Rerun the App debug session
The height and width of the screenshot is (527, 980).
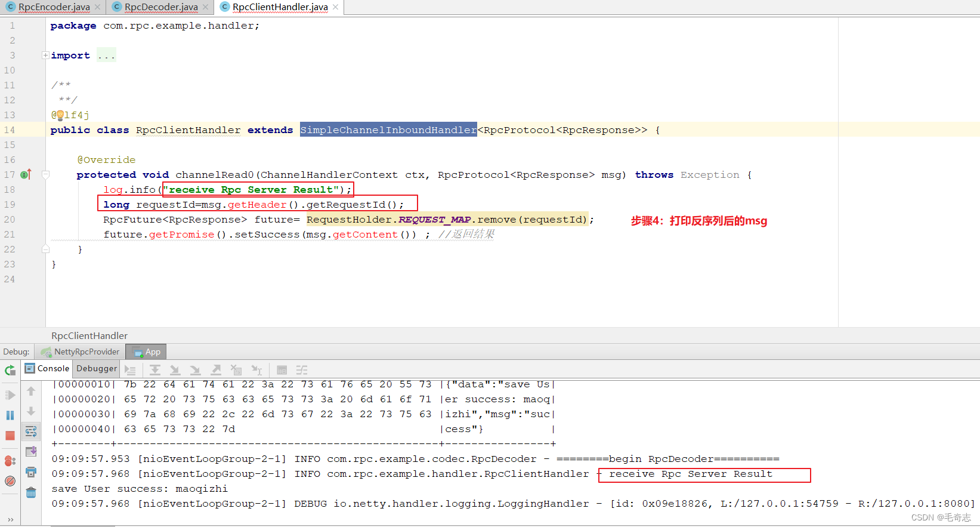point(10,370)
